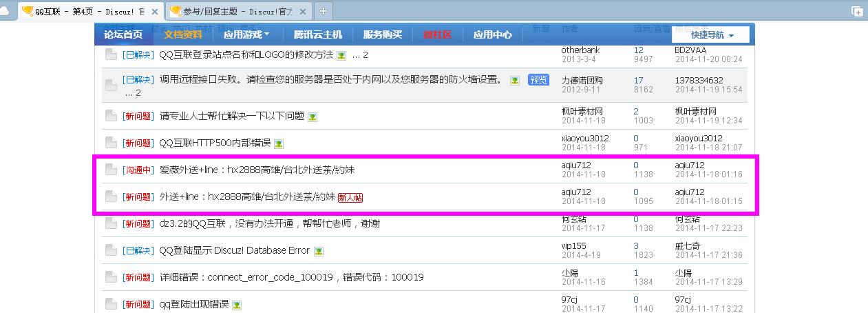Click the 新人帖 badge on 外送+line thread
The image size is (868, 313).
point(350,197)
